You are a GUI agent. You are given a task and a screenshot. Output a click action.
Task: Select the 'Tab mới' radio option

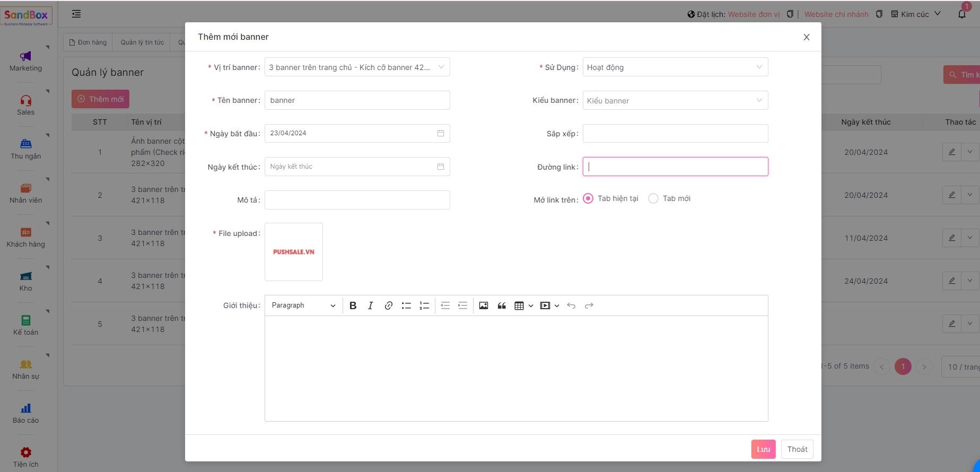[x=653, y=198]
